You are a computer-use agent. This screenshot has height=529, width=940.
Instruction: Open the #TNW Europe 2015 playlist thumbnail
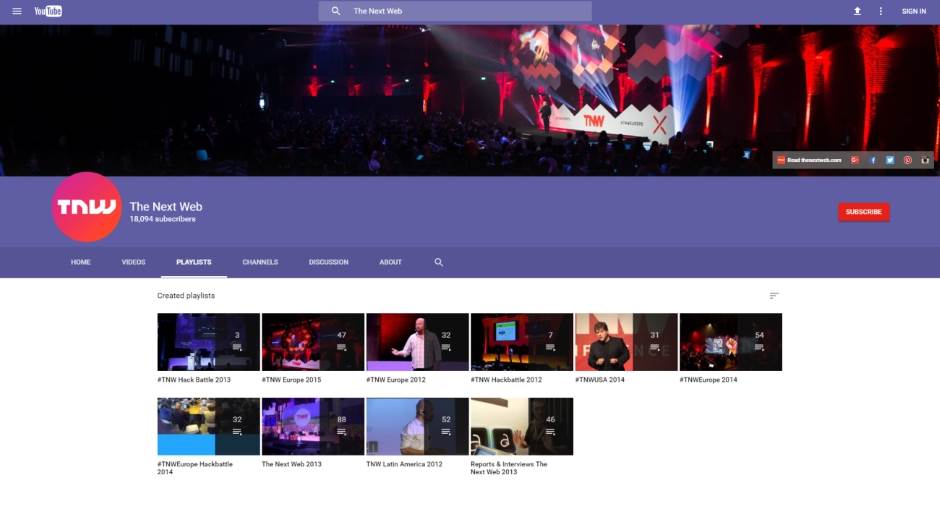[313, 342]
